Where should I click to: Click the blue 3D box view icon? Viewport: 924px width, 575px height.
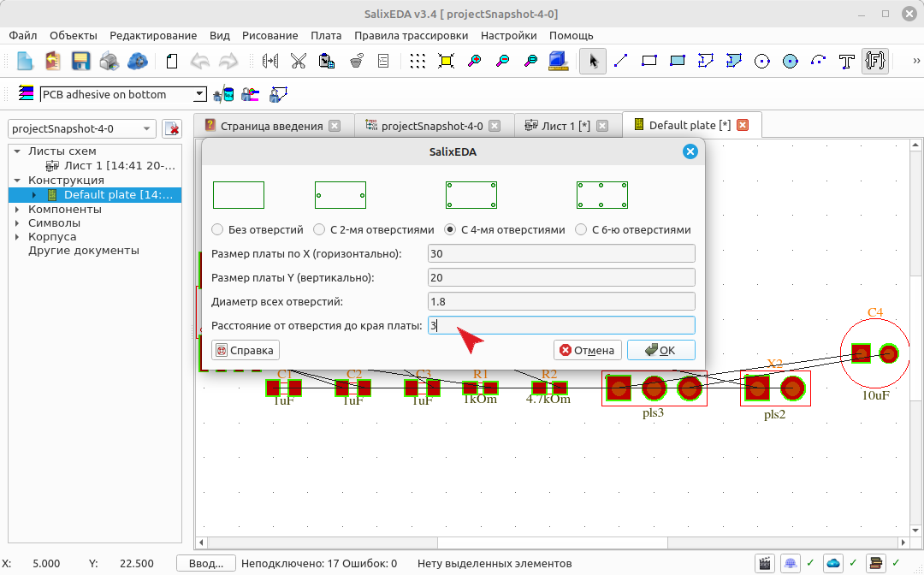(558, 61)
